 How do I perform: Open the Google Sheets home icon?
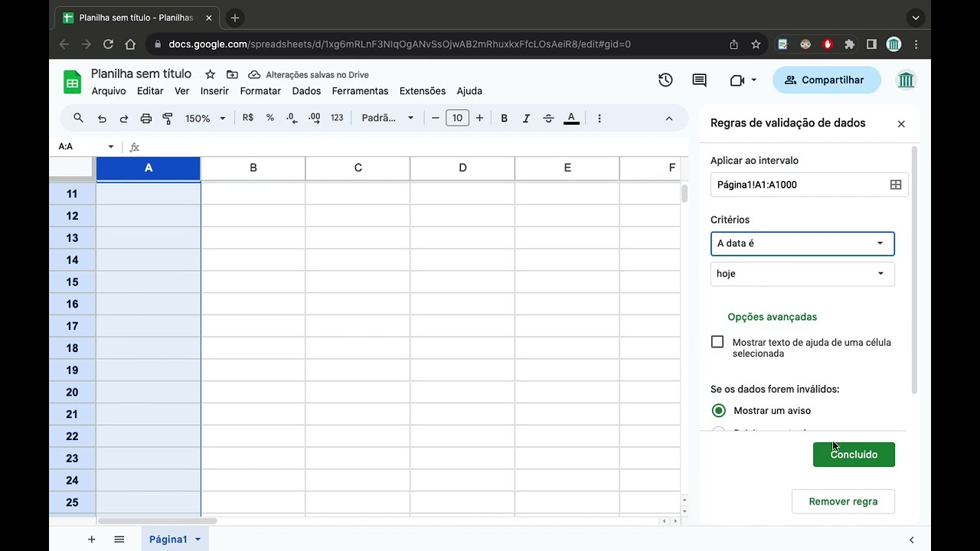pyautogui.click(x=72, y=81)
